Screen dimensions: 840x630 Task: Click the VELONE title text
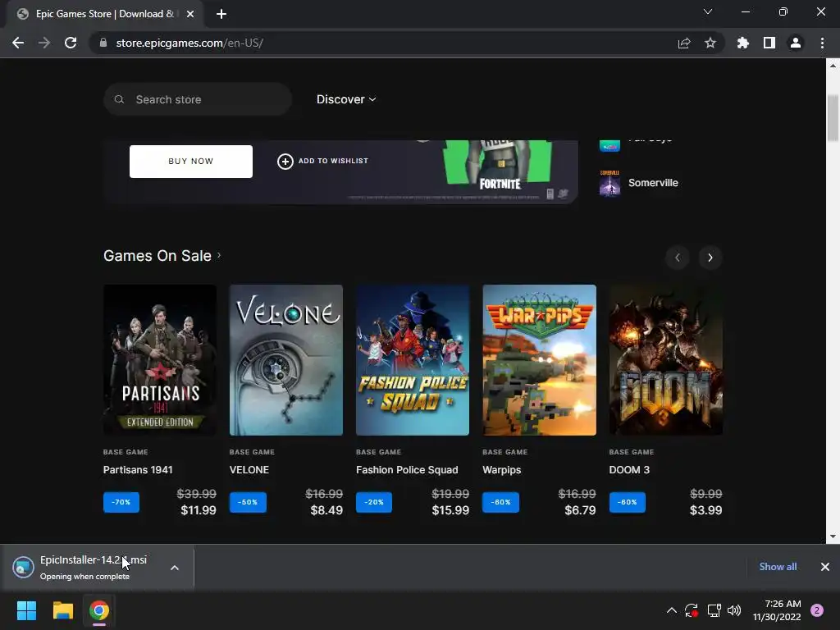point(249,470)
